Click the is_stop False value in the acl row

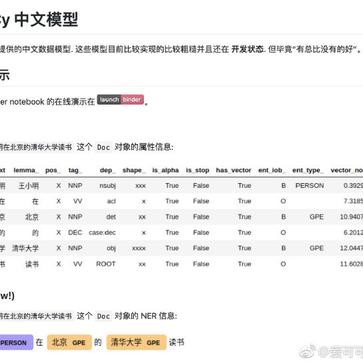pyautogui.click(x=201, y=201)
